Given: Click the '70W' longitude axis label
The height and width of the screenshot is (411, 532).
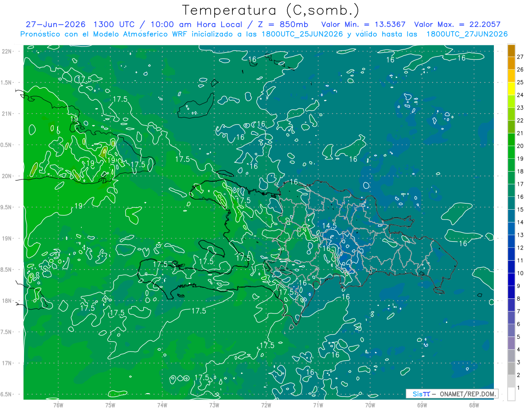Looking at the screenshot, I should tap(370, 405).
